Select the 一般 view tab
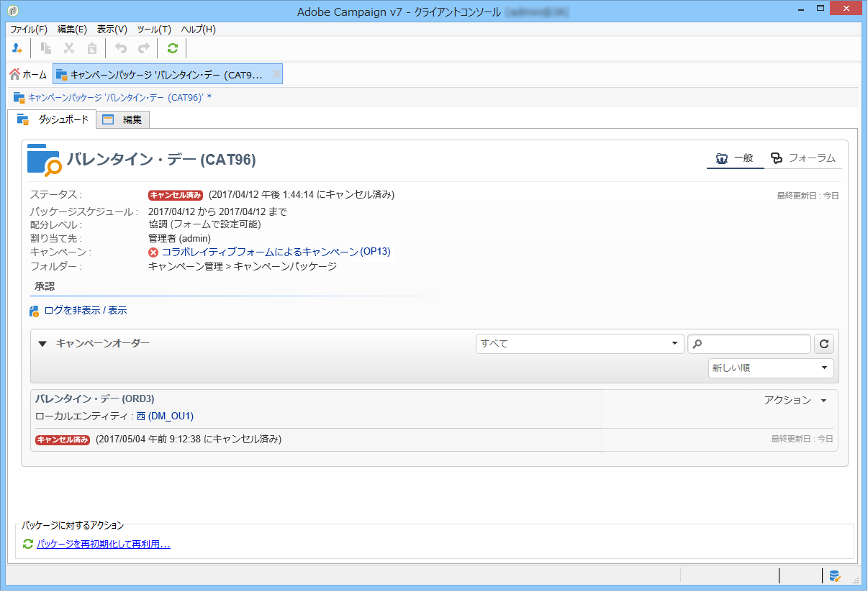Screen dimensions: 868x592 pyautogui.click(x=735, y=158)
